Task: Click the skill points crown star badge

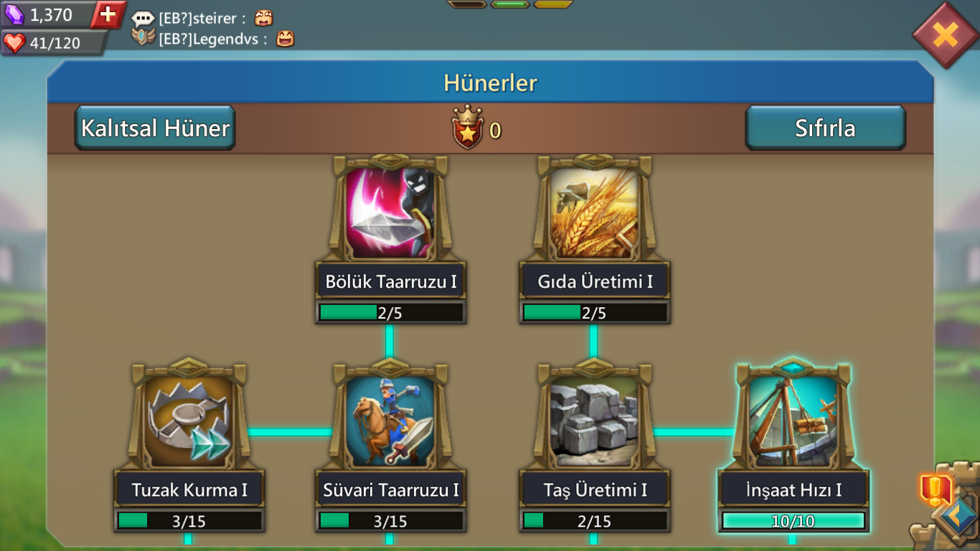Action: 467,128
